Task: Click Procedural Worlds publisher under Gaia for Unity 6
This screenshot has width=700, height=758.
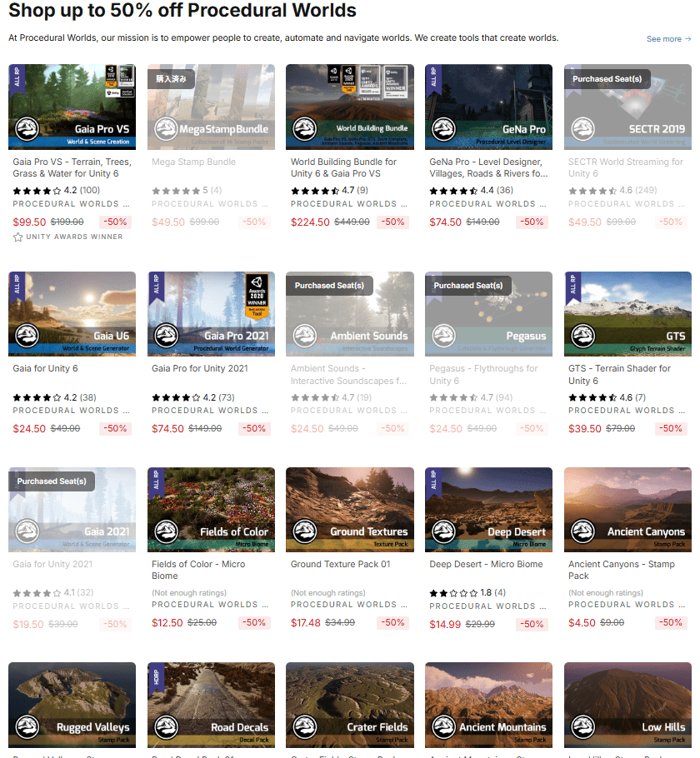Action: [x=71, y=411]
